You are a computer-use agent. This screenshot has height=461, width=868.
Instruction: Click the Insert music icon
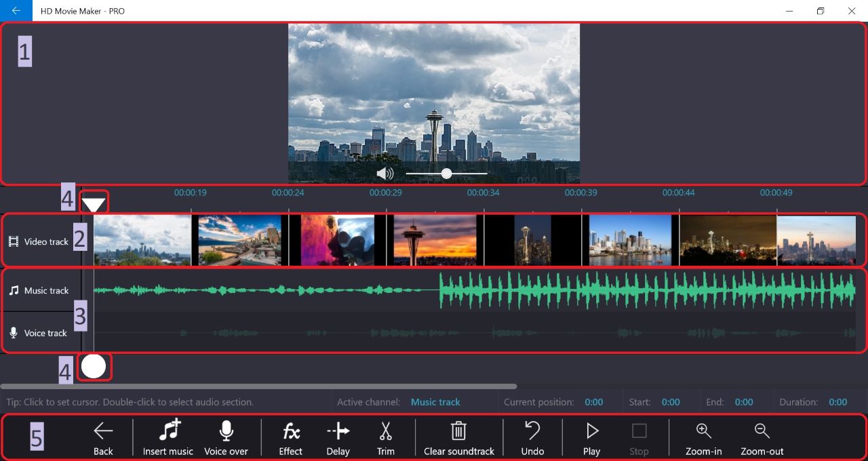(168, 431)
